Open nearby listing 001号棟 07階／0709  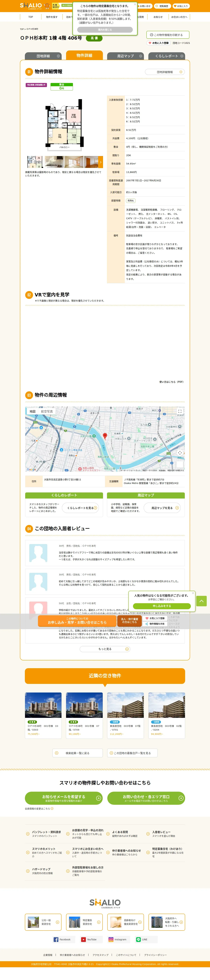coord(84,715)
